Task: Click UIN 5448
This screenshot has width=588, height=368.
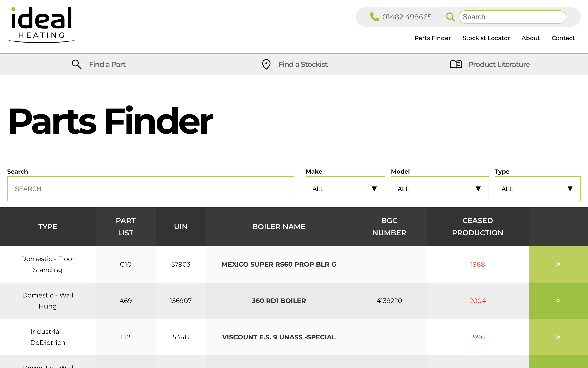Action: tap(180, 337)
